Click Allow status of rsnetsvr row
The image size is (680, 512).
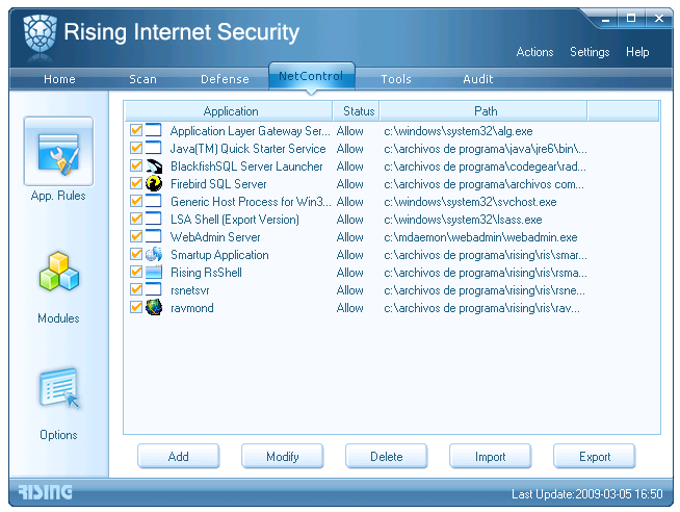(x=350, y=290)
